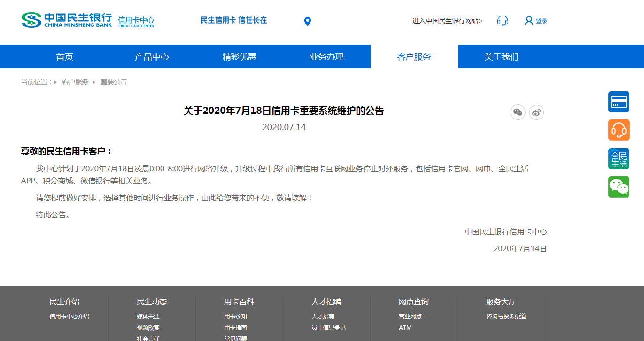Click 重要公告 in the breadcrumb
Screen dimensions: 644x341
(114, 82)
